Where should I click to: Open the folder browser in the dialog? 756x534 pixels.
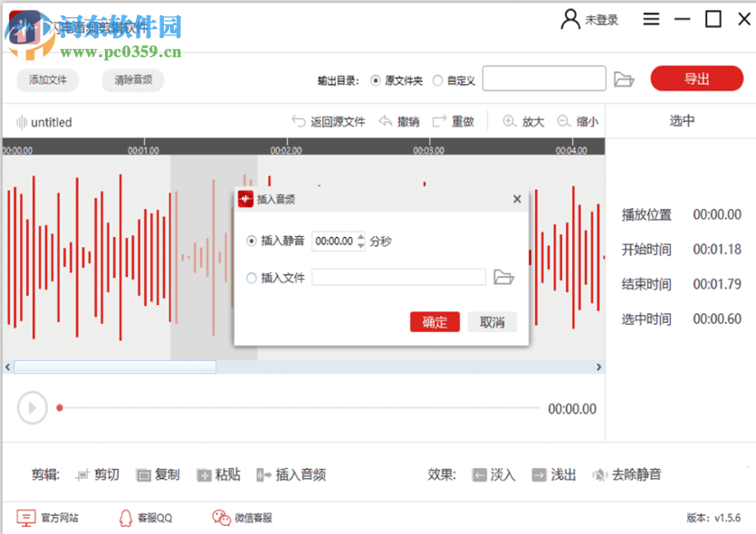(503, 277)
